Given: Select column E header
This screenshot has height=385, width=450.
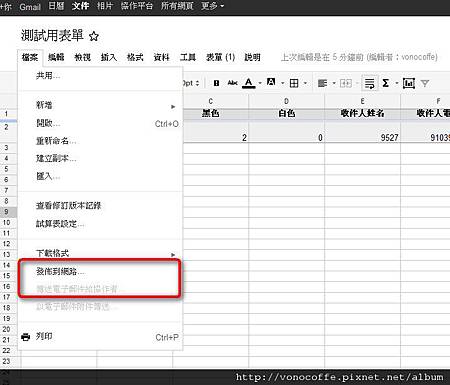Looking at the screenshot, I should coord(362,101).
